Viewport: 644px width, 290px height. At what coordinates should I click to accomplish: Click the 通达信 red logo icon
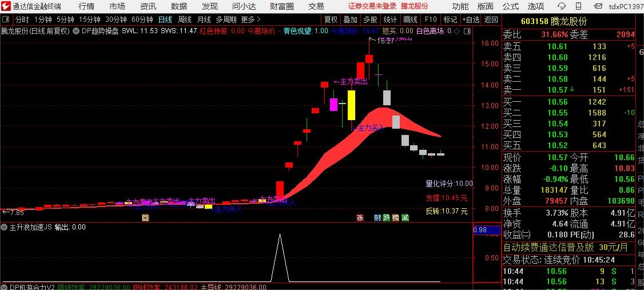tap(6, 6)
